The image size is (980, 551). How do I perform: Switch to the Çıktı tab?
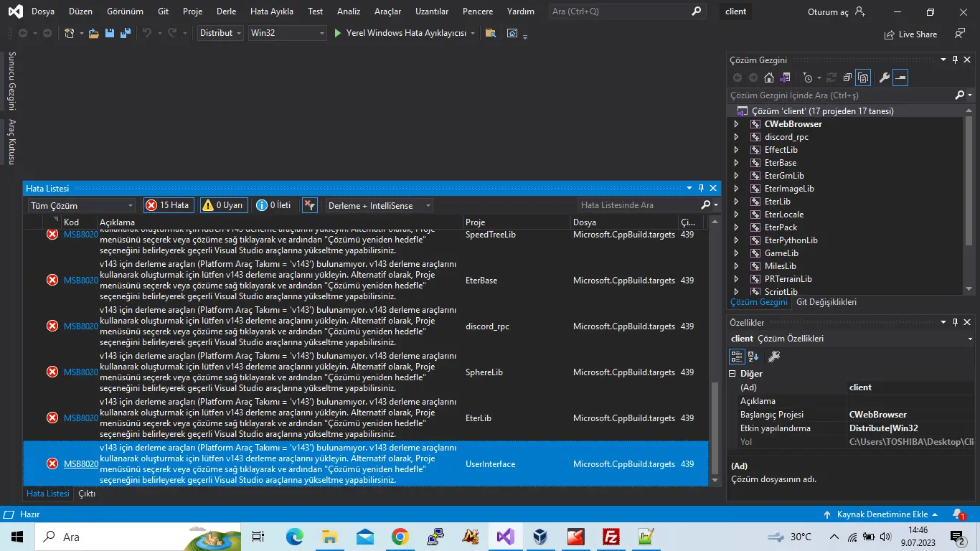point(87,494)
